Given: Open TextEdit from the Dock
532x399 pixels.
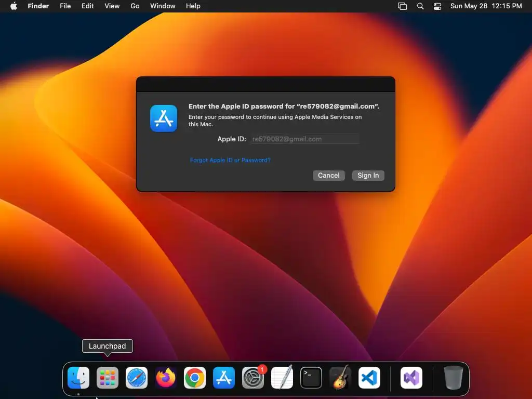Looking at the screenshot, I should click(x=282, y=378).
